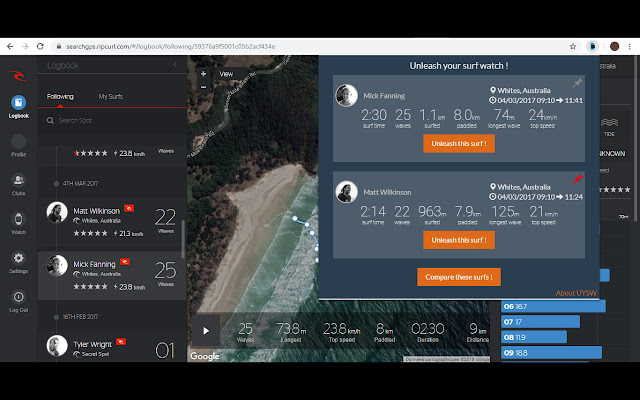
Task: Click the Tide wave icon
Action: [x=609, y=122]
